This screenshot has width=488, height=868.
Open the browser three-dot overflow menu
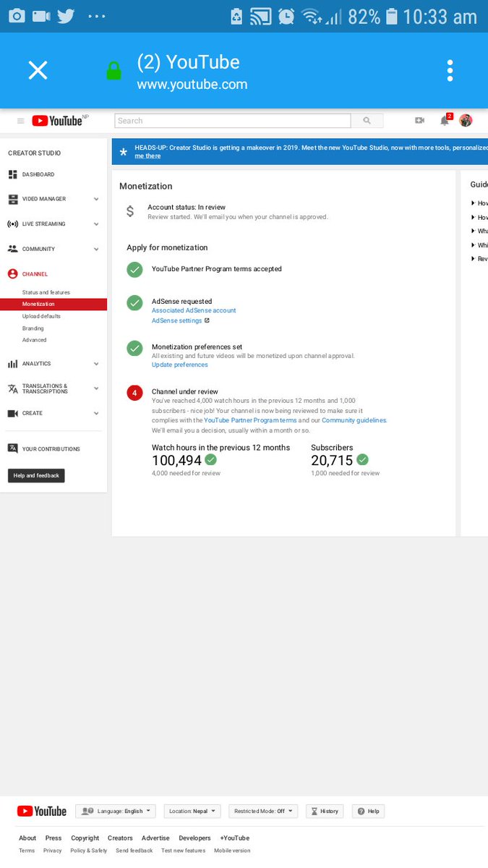pyautogui.click(x=450, y=70)
